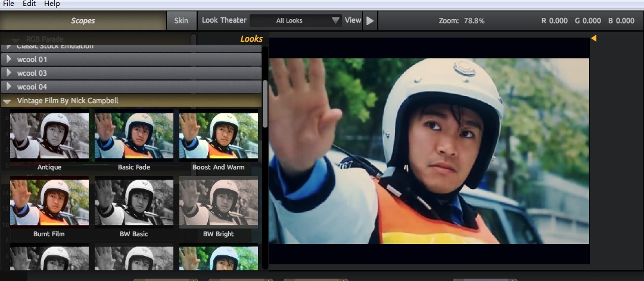
Task: Click the orange triangle marker beside preview
Action: point(593,38)
